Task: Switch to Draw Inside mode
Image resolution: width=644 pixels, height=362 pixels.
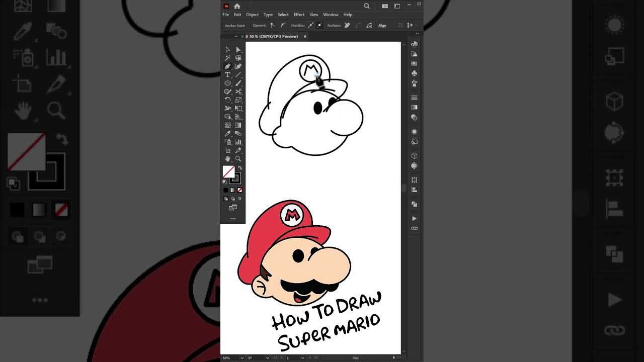Action: [239, 199]
